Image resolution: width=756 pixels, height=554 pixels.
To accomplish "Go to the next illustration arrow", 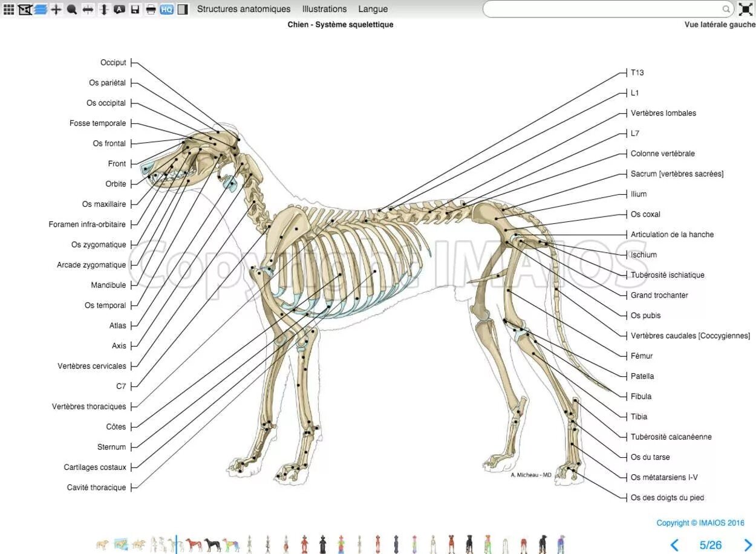I will (x=748, y=545).
